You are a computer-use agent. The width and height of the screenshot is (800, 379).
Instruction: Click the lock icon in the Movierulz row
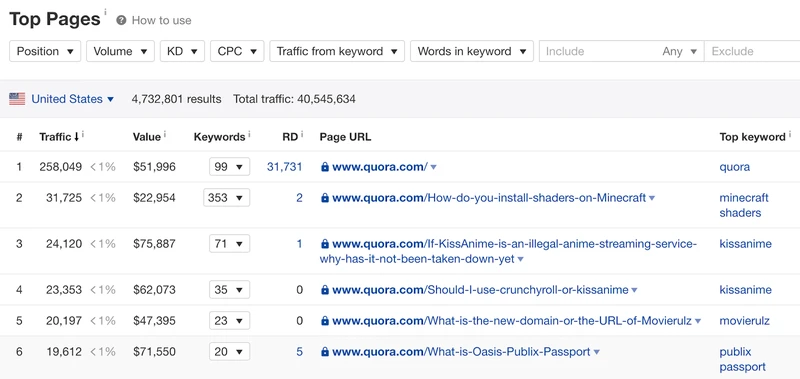(x=324, y=321)
